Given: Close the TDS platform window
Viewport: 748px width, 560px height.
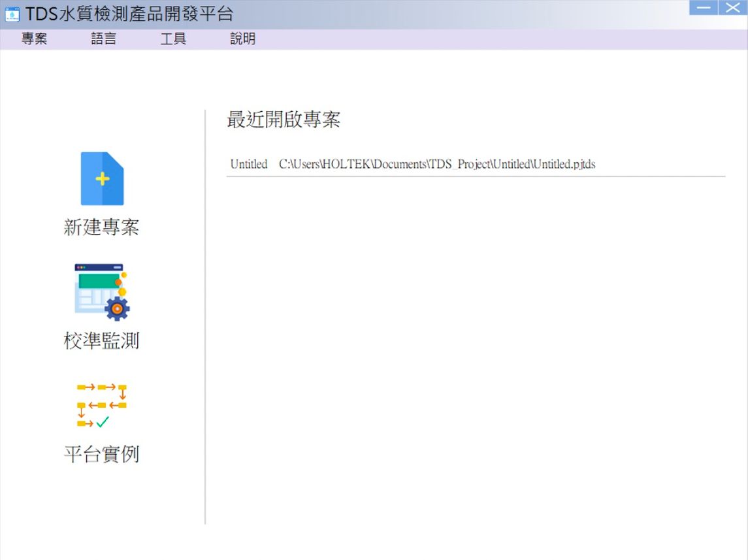Looking at the screenshot, I should (x=732, y=8).
